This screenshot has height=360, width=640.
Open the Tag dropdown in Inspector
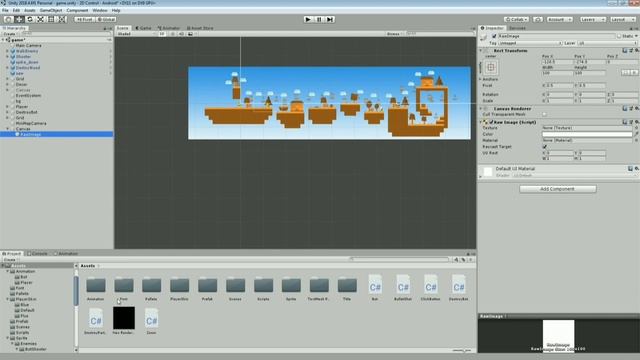pos(530,43)
